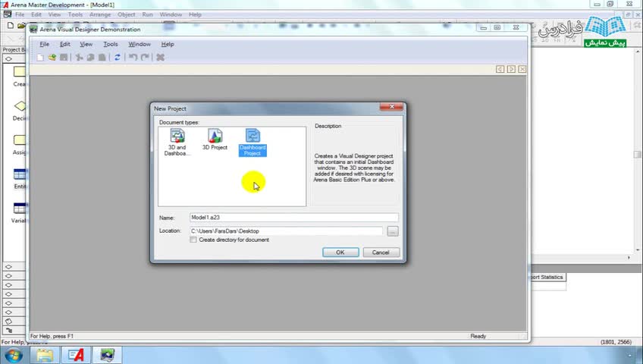Click the Copy icon in Visual Designer toolbar
The image size is (643, 364).
click(91, 58)
